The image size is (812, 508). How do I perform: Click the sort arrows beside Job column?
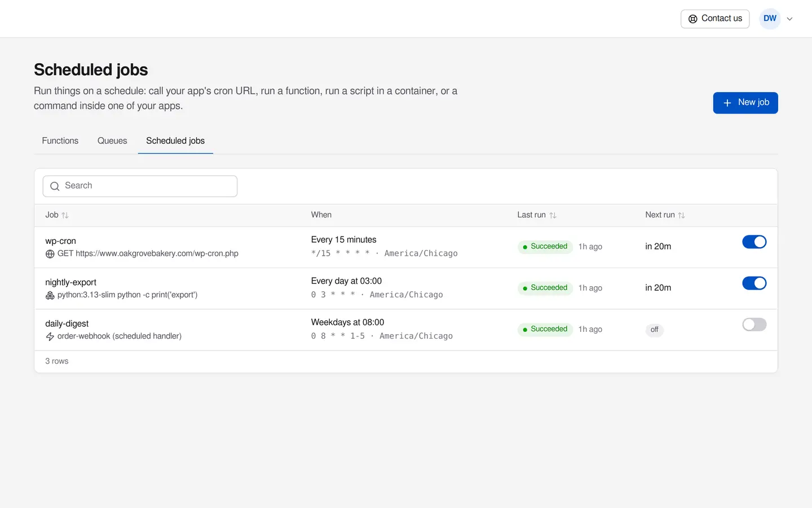point(65,215)
